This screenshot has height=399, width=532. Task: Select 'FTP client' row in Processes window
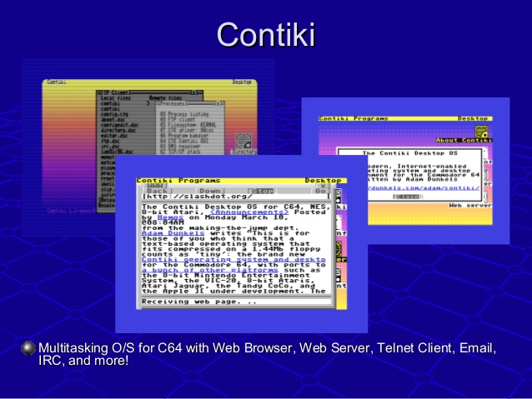[x=178, y=120]
